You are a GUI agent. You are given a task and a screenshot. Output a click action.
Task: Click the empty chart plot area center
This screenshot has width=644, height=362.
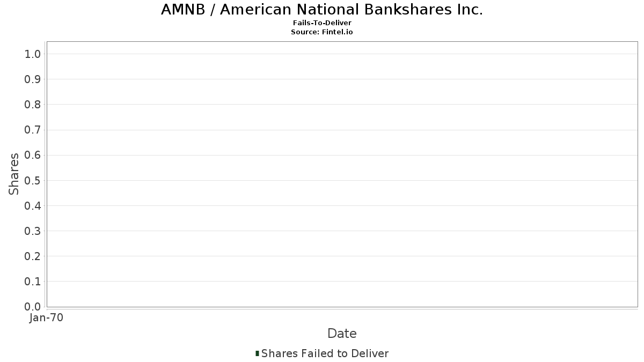(x=342, y=174)
